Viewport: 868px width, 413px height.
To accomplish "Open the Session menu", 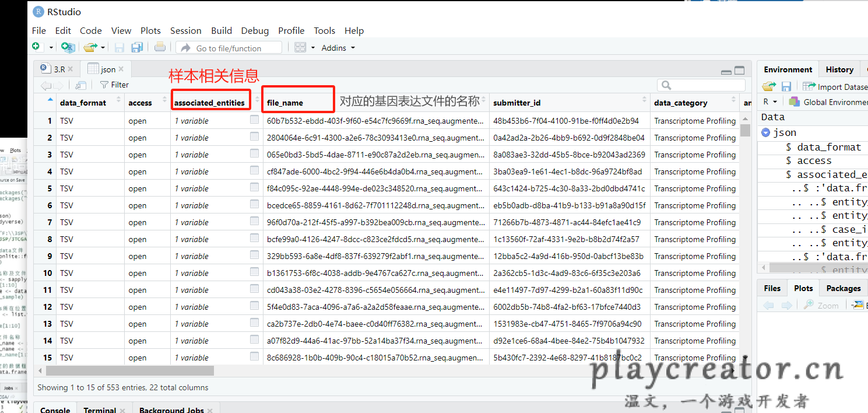I will 185,30.
